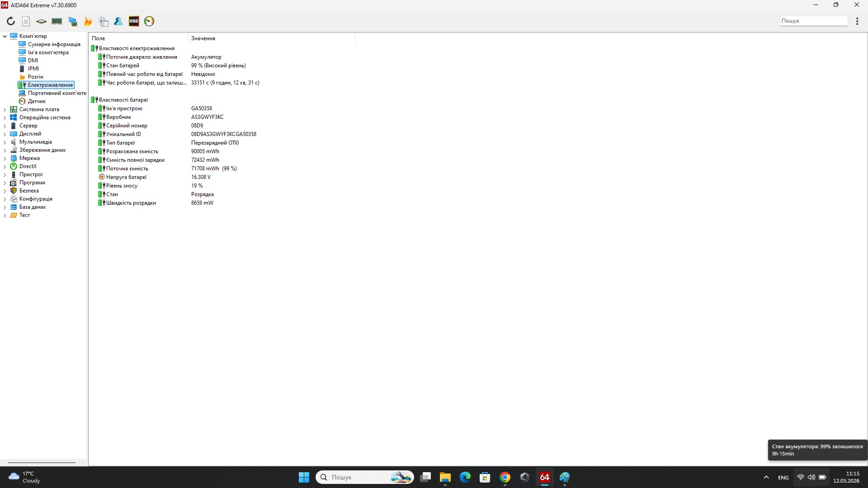Select the Програми category
The height and width of the screenshot is (488, 868).
pos(32,183)
